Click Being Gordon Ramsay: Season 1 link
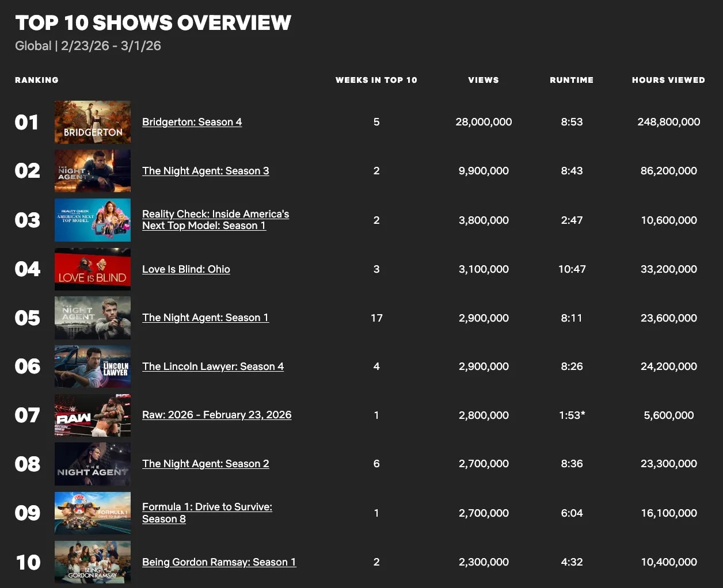 pos(219,562)
